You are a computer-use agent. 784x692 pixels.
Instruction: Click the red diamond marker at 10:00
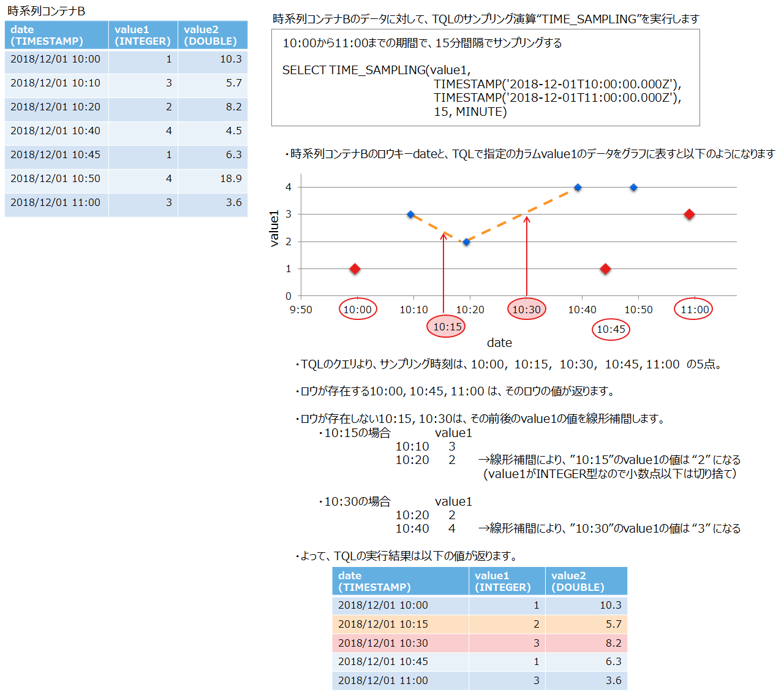pos(355,268)
